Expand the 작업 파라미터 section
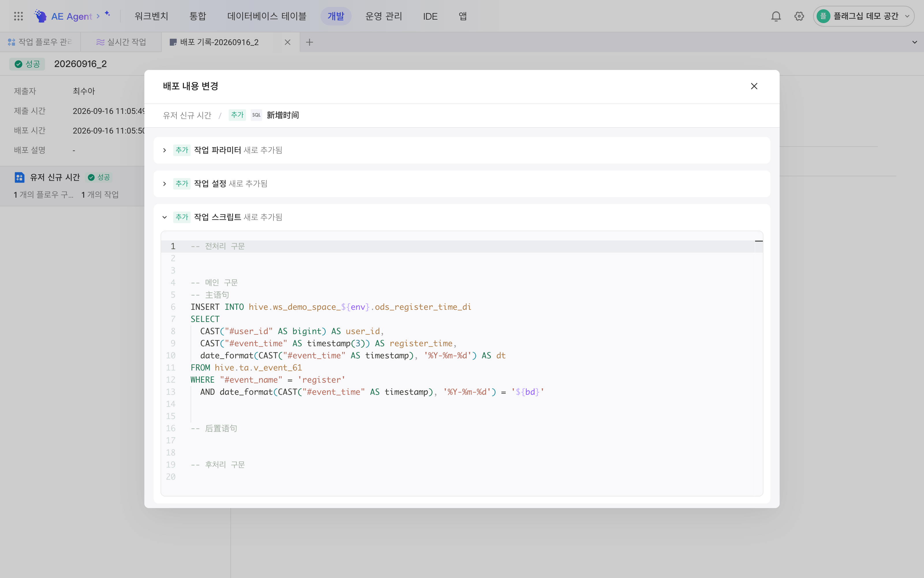924x578 pixels. click(165, 150)
